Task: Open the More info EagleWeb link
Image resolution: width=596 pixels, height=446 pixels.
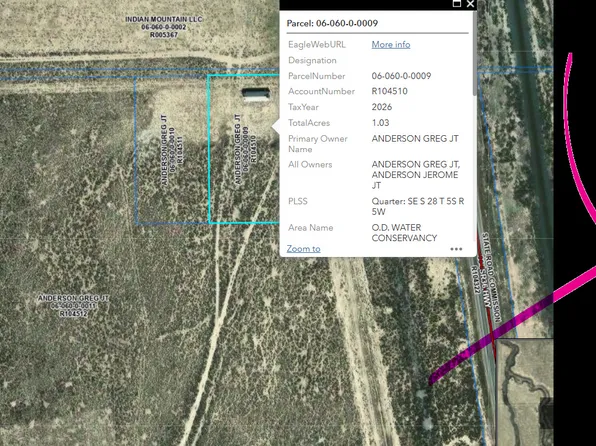Action: (x=391, y=44)
